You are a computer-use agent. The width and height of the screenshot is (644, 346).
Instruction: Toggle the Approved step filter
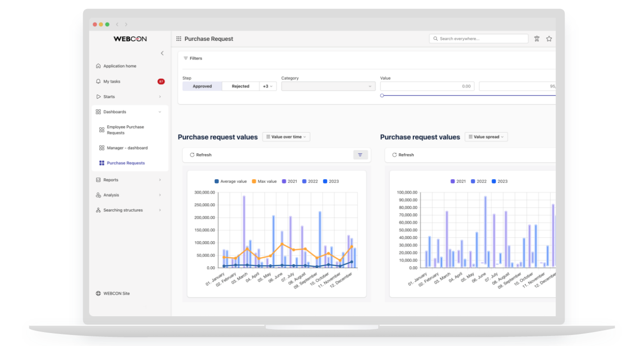pyautogui.click(x=202, y=86)
